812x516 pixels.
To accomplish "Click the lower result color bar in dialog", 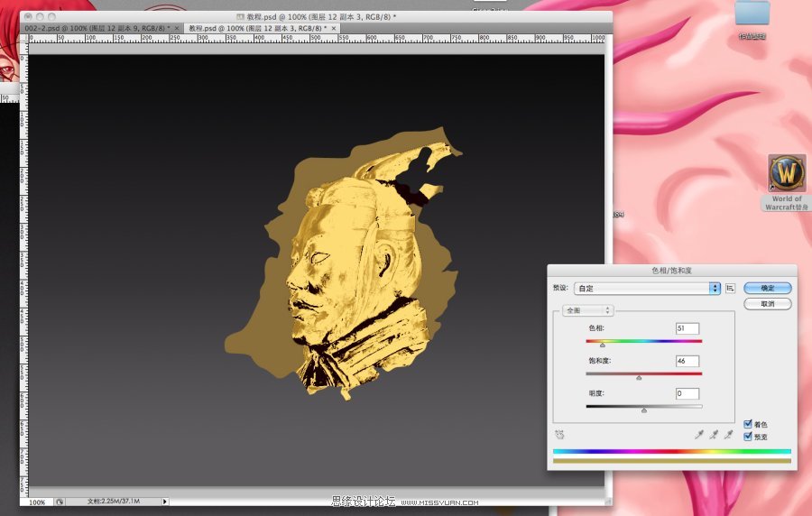I will 671,460.
